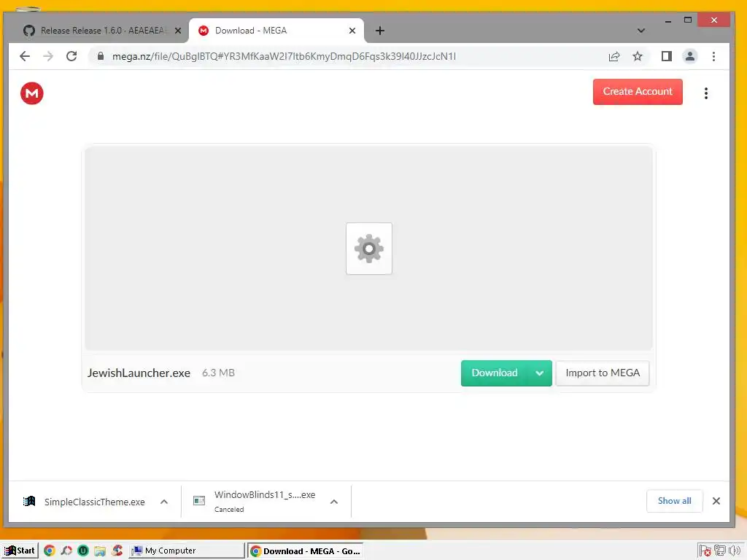Viewport: 747px width, 560px height.
Task: Open a new tab with the plus button
Action: (x=379, y=31)
